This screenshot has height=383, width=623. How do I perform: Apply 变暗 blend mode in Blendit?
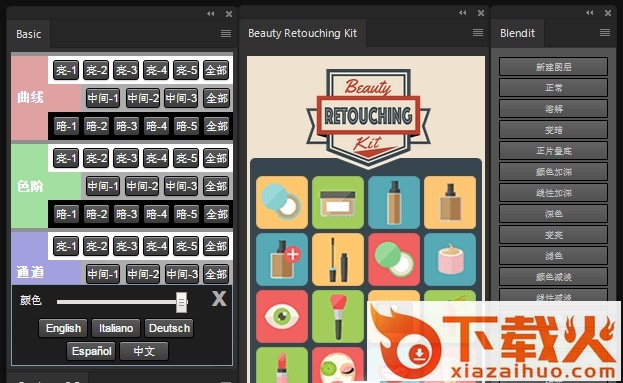coord(553,130)
